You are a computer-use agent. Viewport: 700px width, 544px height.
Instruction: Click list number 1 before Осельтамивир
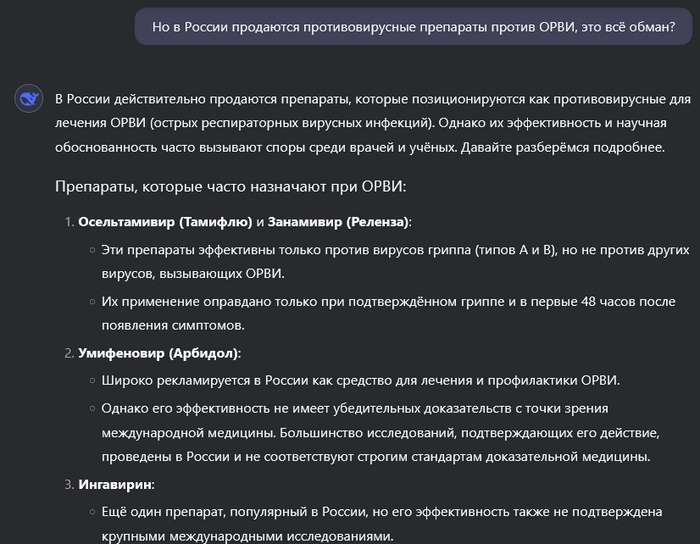[67, 221]
